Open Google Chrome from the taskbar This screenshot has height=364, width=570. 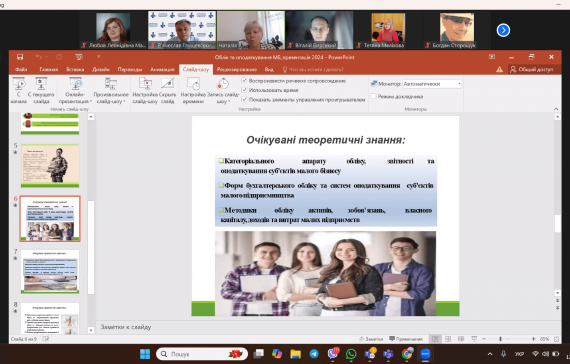pos(407,354)
